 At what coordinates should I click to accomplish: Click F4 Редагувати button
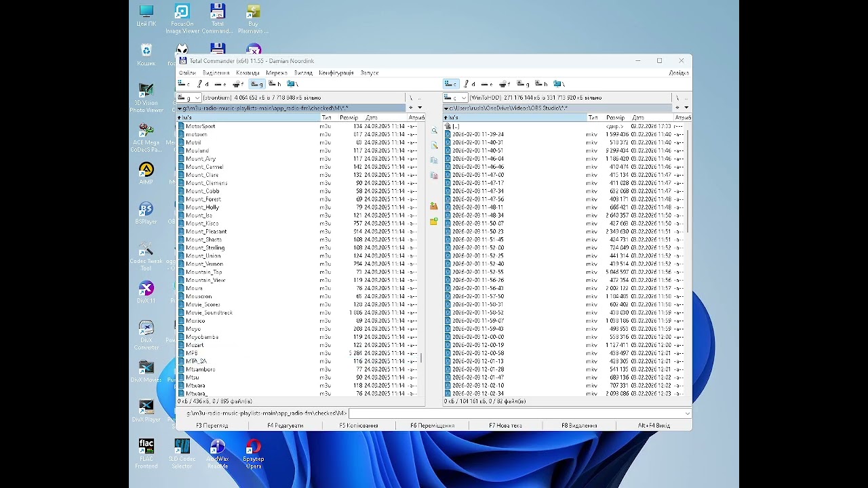[x=285, y=426]
